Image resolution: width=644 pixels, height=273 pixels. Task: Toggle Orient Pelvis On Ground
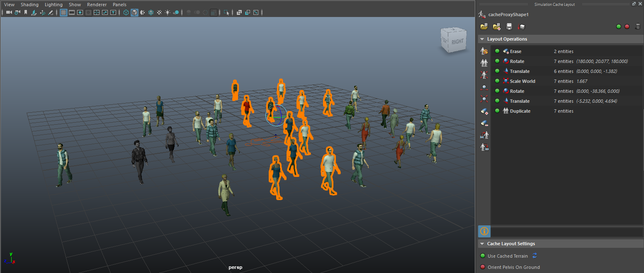tap(483, 267)
